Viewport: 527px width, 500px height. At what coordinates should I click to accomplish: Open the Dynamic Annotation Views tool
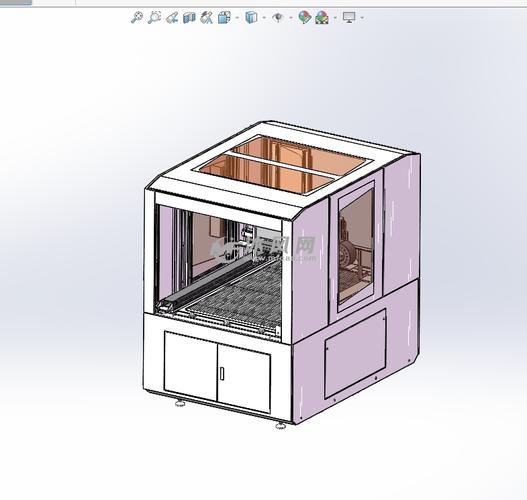pos(206,17)
